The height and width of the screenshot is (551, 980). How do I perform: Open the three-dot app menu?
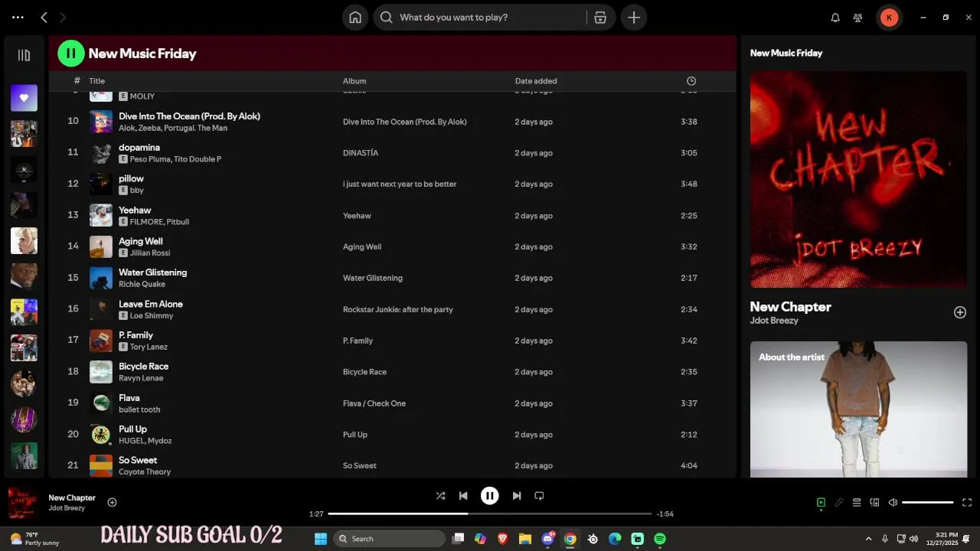tap(18, 17)
